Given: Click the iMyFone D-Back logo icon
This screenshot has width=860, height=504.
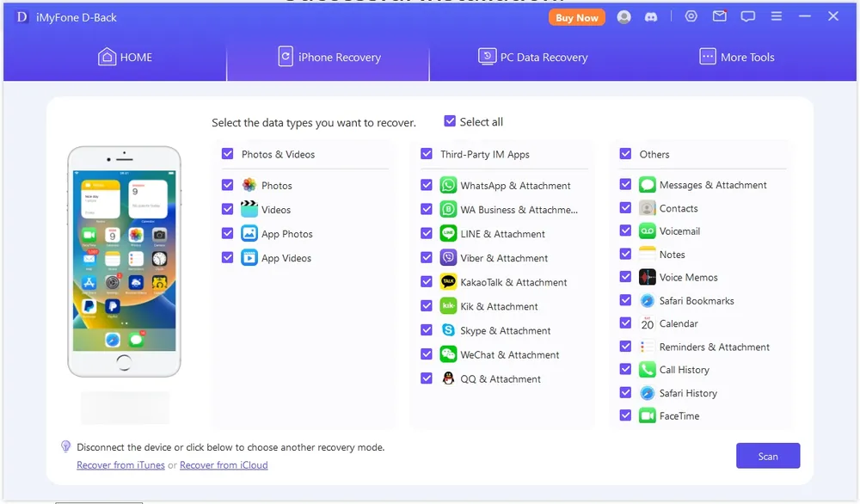Looking at the screenshot, I should tap(21, 17).
